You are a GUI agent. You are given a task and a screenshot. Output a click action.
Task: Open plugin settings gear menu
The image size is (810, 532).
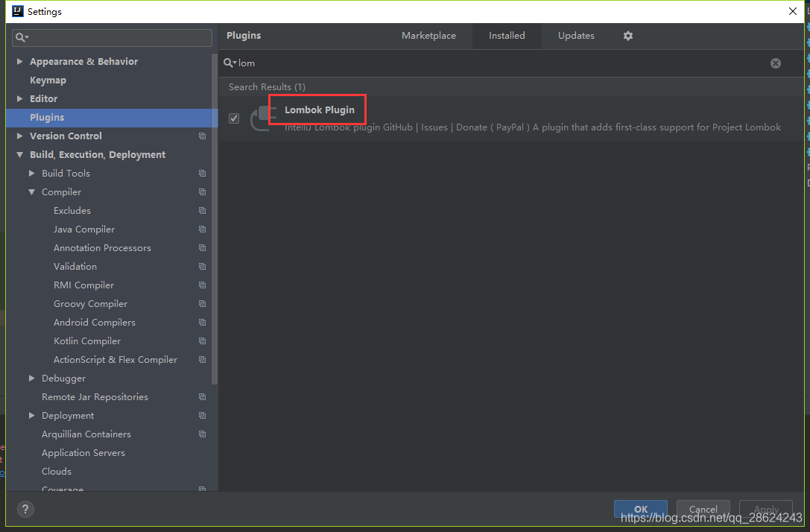627,36
